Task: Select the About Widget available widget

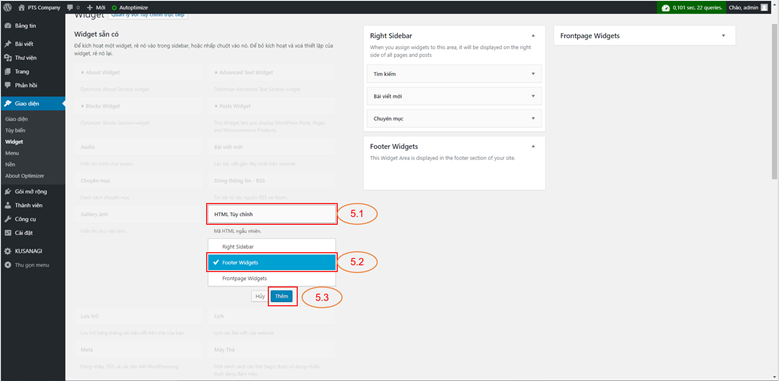Action: [138, 72]
